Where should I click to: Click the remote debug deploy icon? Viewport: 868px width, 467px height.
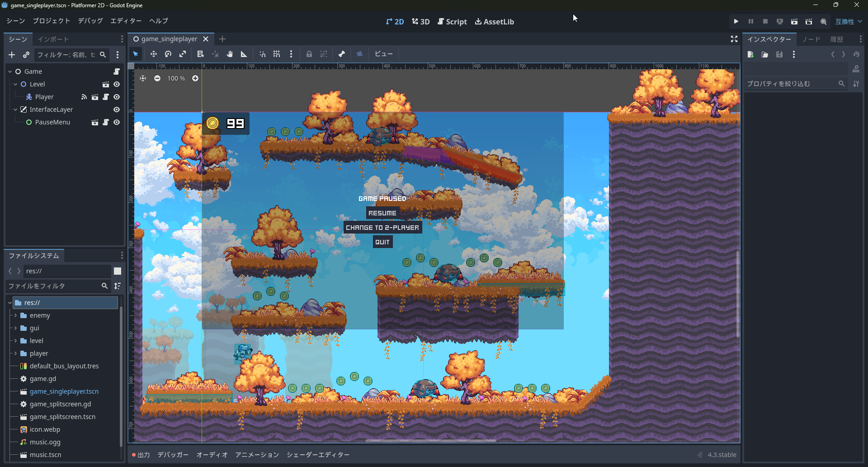pyautogui.click(x=780, y=21)
